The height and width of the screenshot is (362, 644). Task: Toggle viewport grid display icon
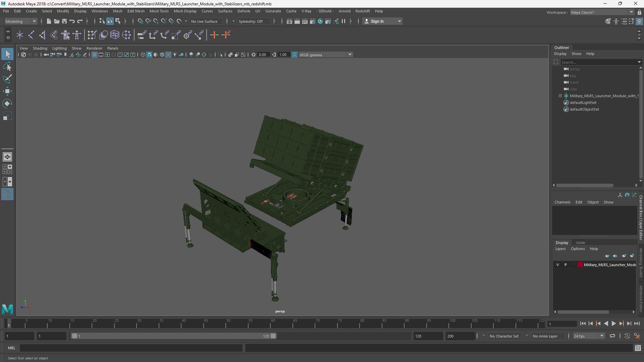tap(95, 55)
